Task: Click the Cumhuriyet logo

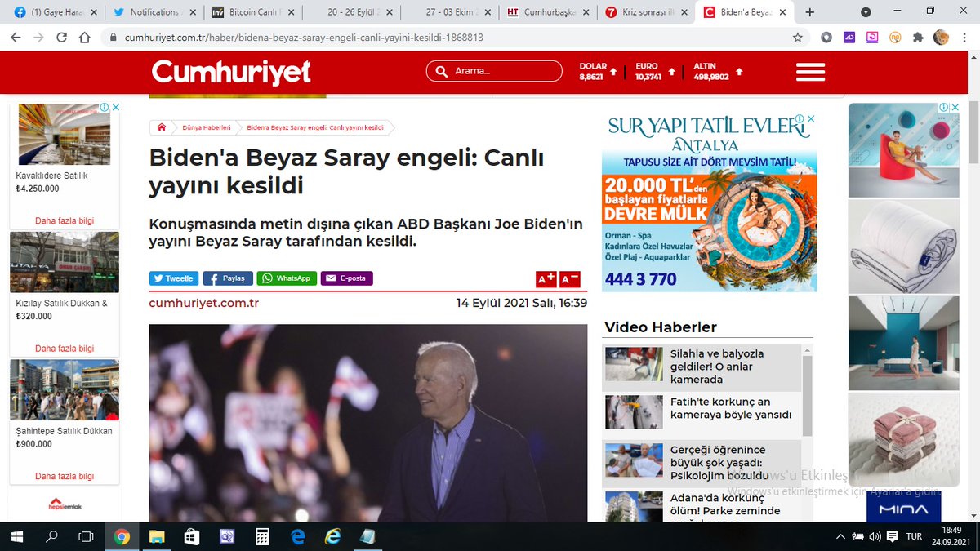Action: pos(231,72)
